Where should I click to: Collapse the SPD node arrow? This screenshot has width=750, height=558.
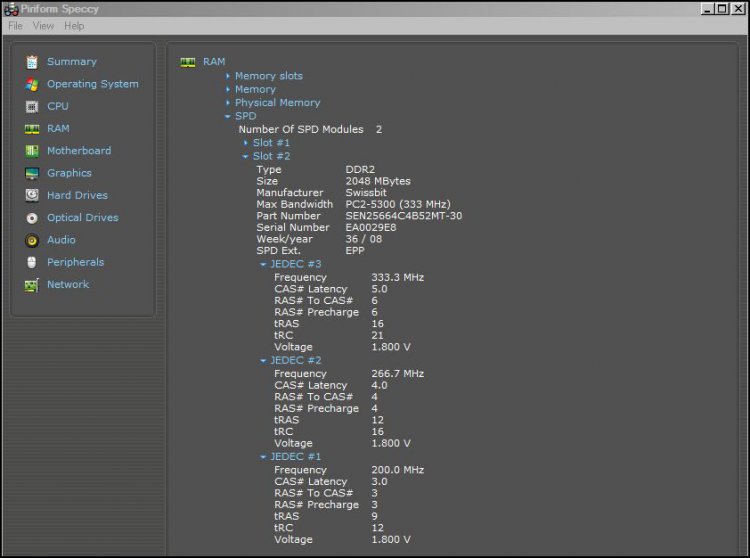point(228,116)
